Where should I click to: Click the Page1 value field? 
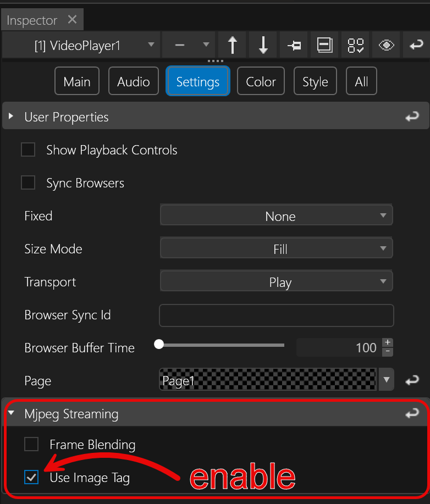[x=268, y=380]
